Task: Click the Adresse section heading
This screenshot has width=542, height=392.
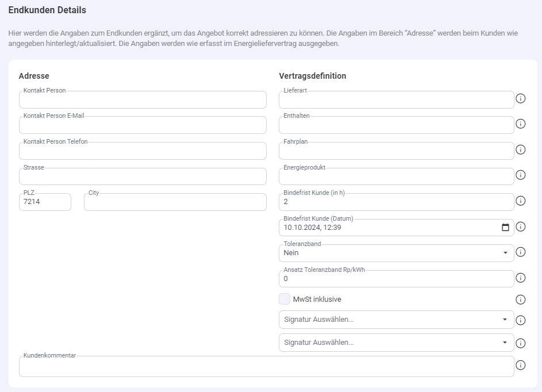Action: 34,76
